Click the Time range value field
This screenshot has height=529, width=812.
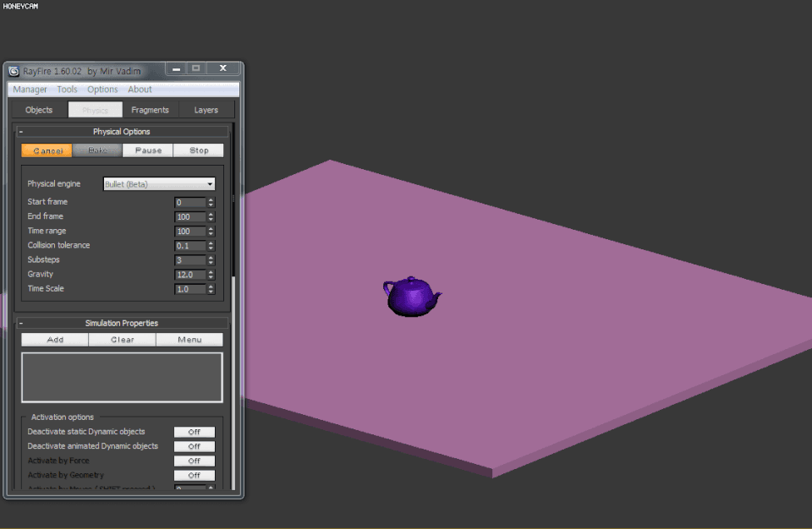(x=190, y=232)
